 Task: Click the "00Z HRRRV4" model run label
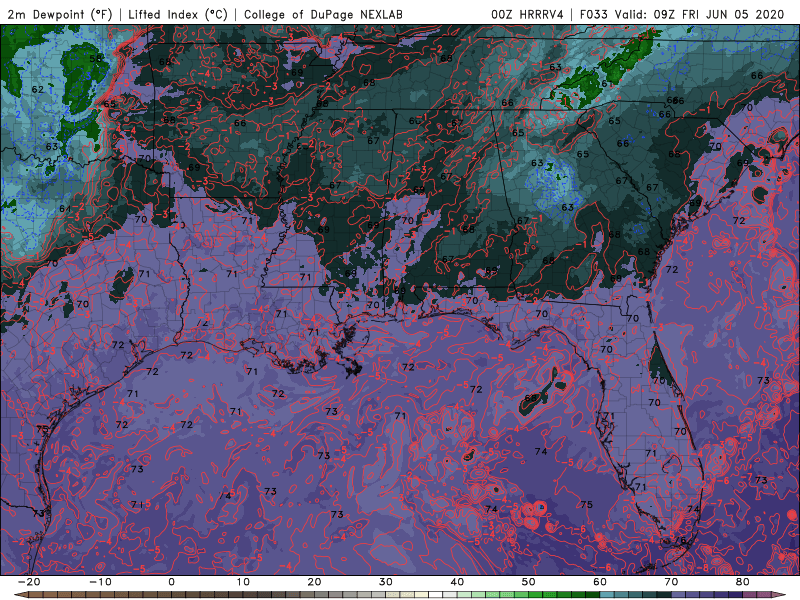(527, 15)
